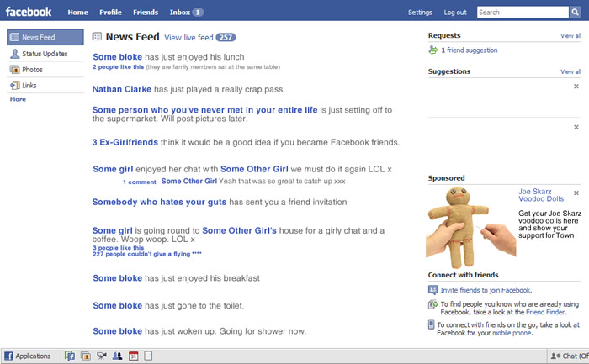Go to Home in the top navigation

click(77, 13)
